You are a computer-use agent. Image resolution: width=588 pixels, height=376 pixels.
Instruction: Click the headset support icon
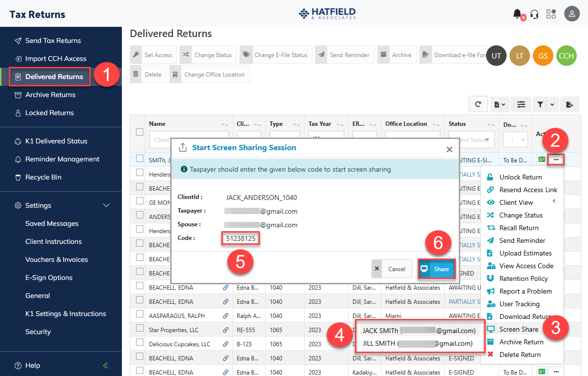click(x=534, y=14)
